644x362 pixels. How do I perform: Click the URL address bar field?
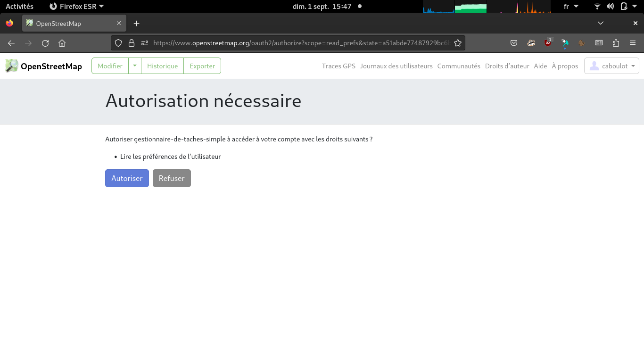pos(302,43)
